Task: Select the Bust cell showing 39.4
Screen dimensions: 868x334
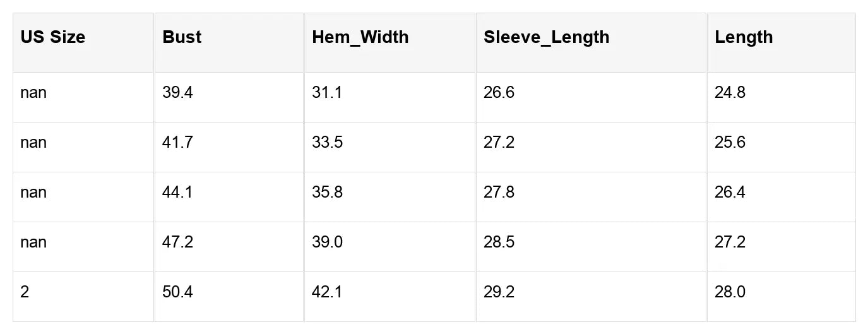Action: 177,93
